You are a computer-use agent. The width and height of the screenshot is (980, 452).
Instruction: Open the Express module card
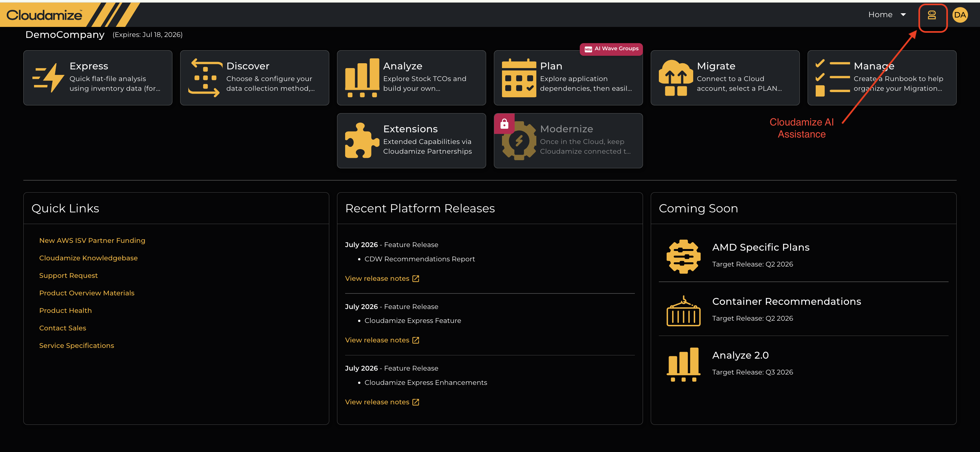coord(98,78)
